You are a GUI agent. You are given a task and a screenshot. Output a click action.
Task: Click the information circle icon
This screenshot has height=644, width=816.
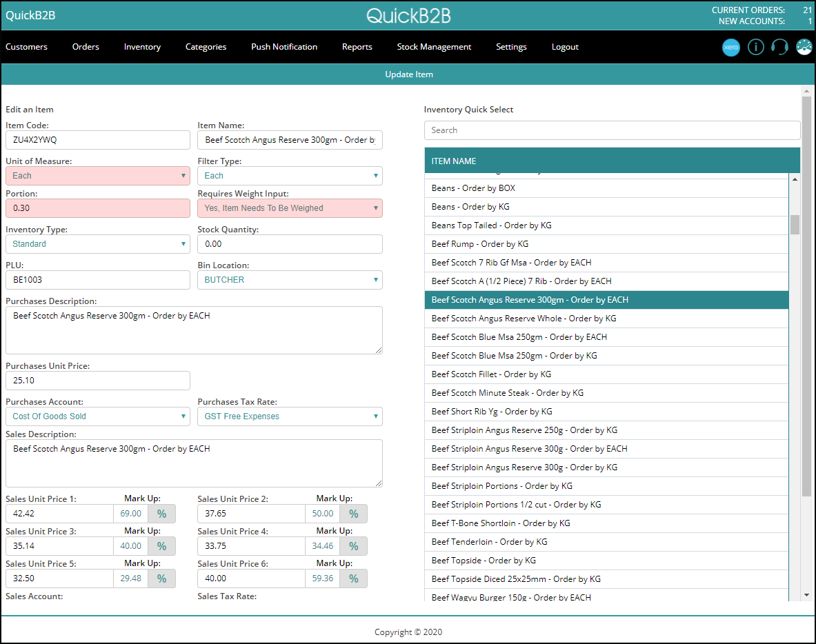[755, 48]
